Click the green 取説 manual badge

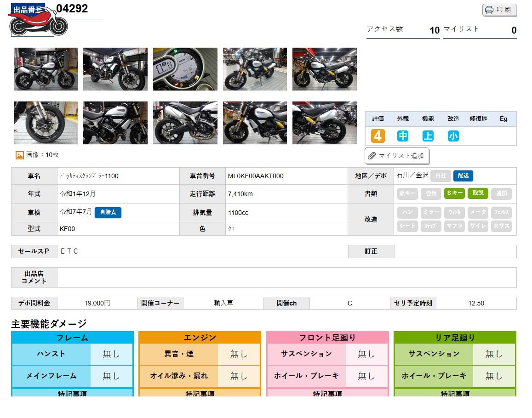(478, 193)
